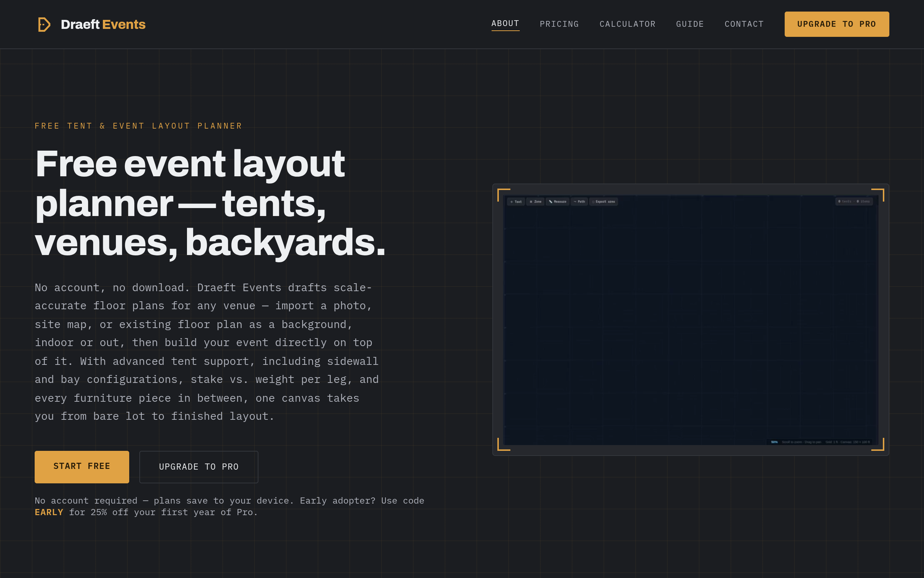924x578 pixels.
Task: Click the tents and items counter
Action: (x=854, y=201)
